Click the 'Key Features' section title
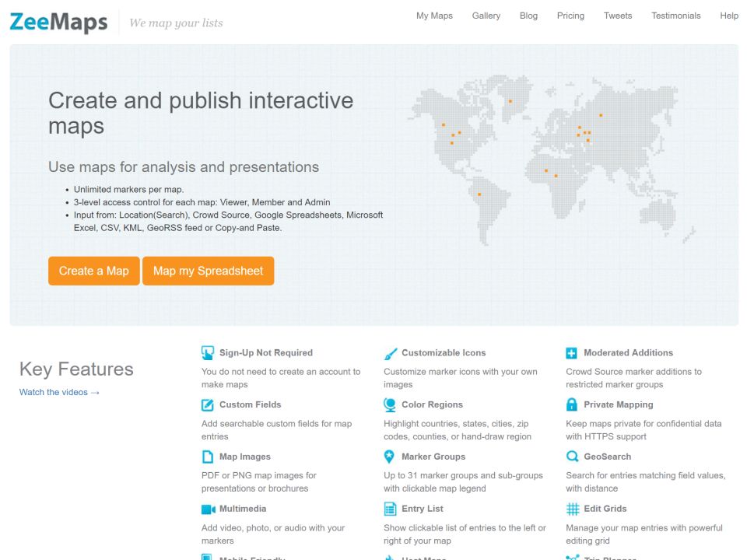Screen dimensions: 747x560 coord(76,369)
